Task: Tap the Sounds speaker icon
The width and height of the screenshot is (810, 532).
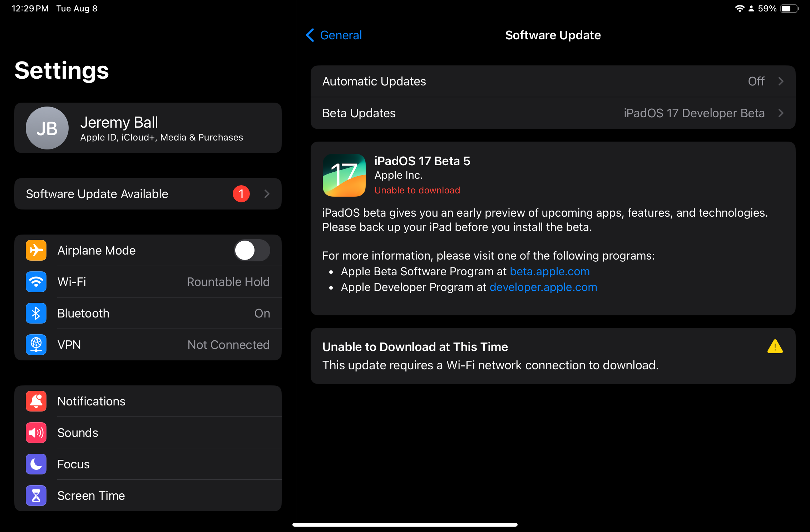Action: [36, 433]
